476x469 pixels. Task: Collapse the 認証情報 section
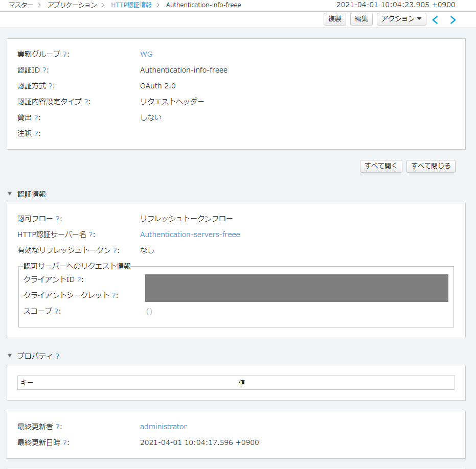point(10,194)
